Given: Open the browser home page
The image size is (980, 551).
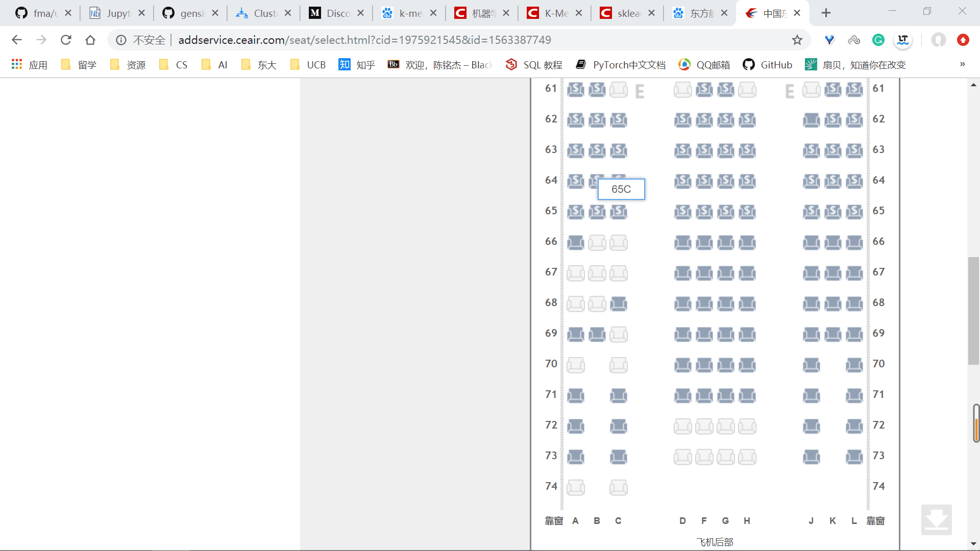Looking at the screenshot, I should click(x=90, y=40).
